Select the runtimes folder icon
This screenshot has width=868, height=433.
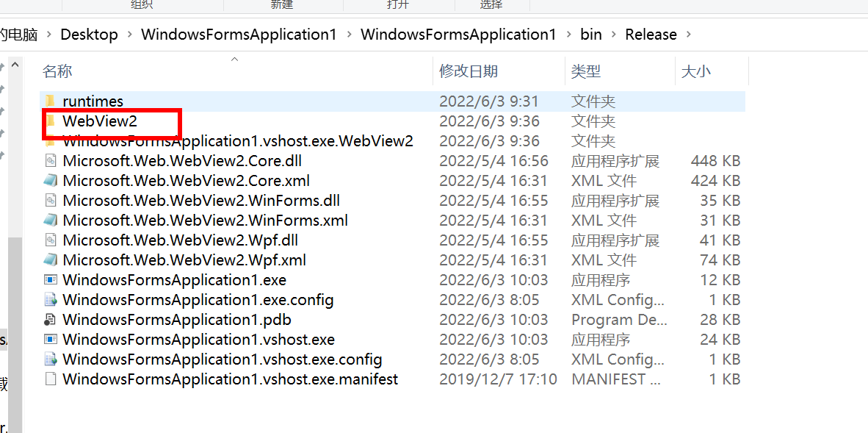coord(51,101)
